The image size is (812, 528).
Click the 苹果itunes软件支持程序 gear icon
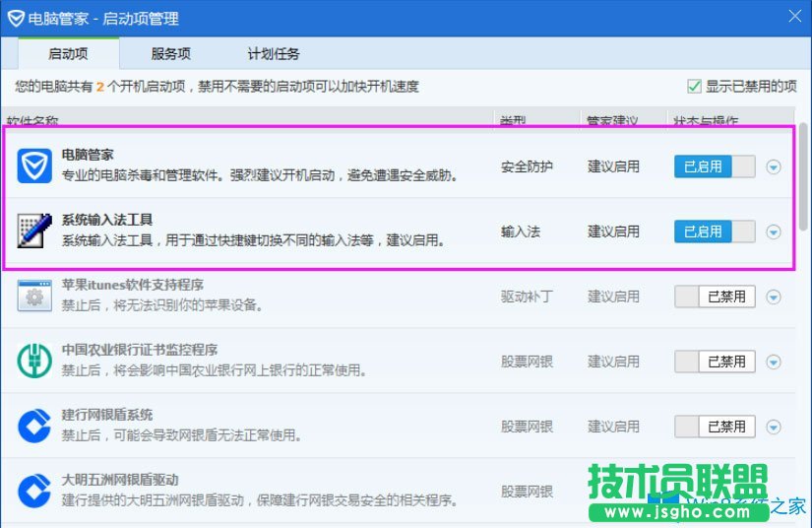point(34,296)
